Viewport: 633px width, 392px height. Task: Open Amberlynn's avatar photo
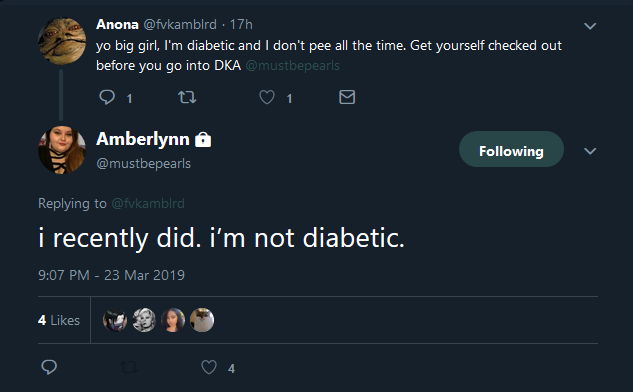click(62, 150)
